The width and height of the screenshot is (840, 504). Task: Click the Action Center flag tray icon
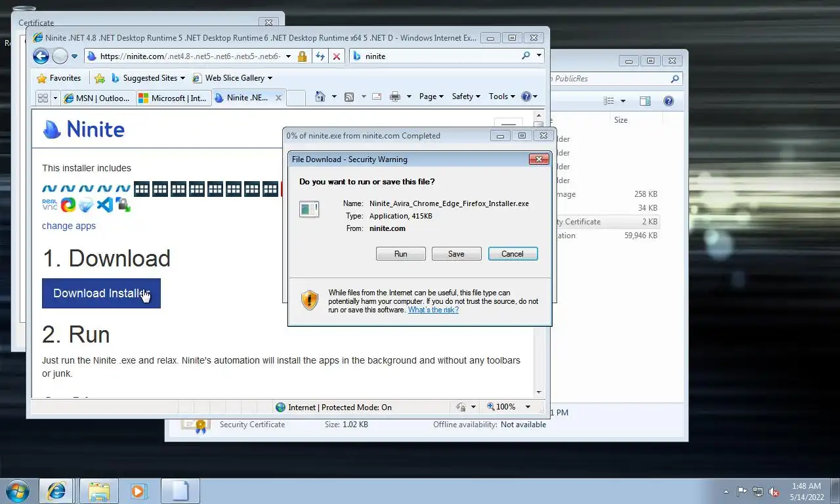(742, 492)
